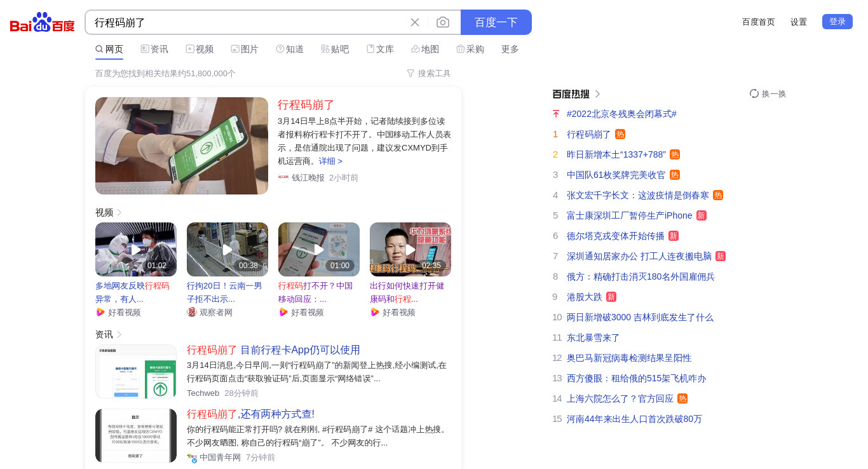Screen dimensions: 868x469
Task: Open main news thumbnail with phone
Action: coord(182,146)
